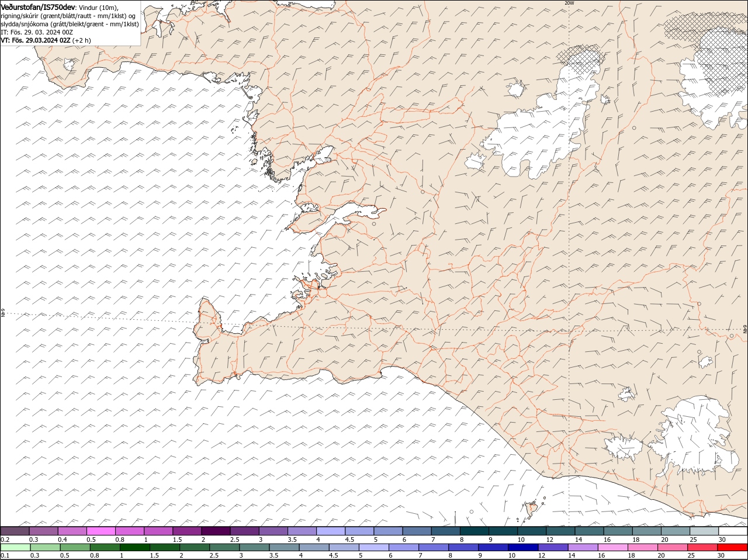This screenshot has width=748, height=560.
Task: Select the slate blue 6 swatch in the upper legend
Action: tap(417, 531)
